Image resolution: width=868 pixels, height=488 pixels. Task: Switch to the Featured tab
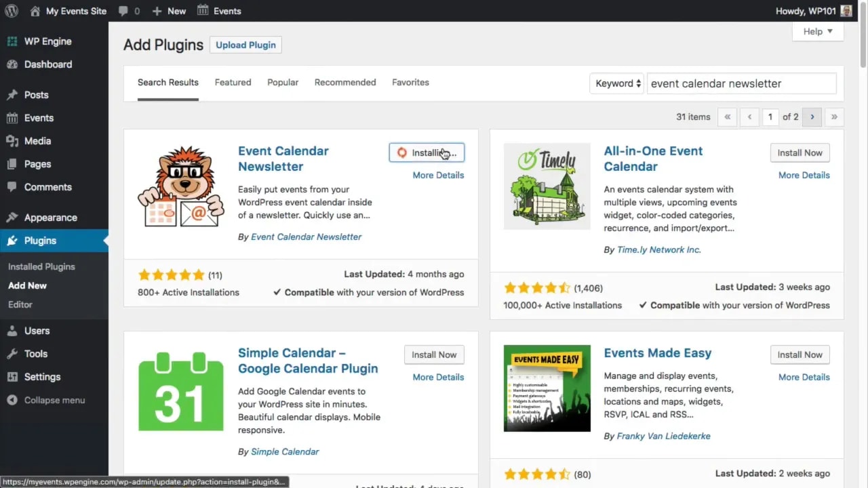pos(233,83)
